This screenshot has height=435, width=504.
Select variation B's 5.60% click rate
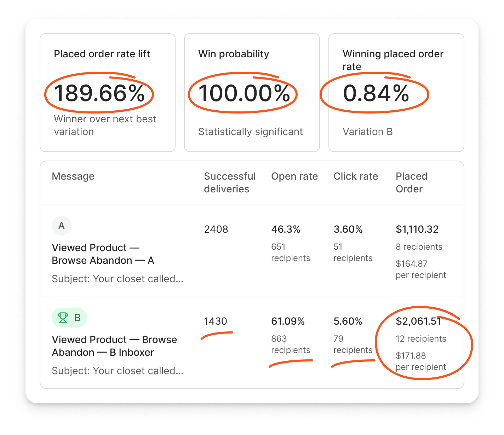(348, 321)
